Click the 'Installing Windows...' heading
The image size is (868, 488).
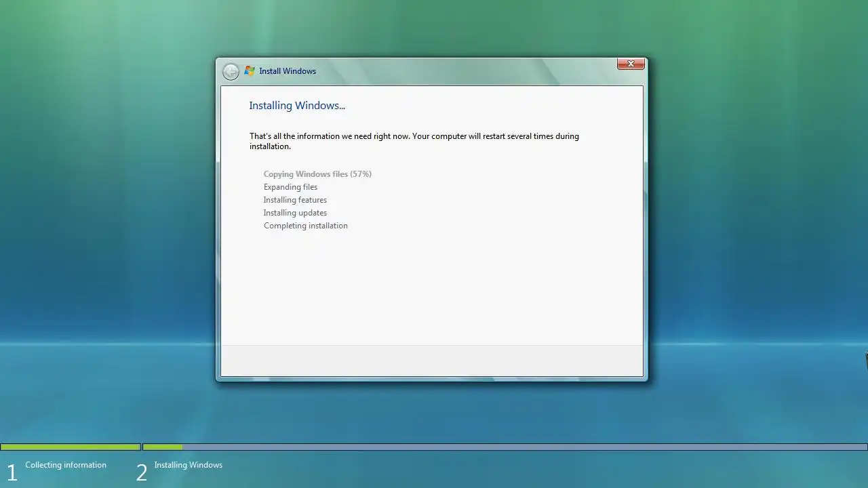coord(297,106)
